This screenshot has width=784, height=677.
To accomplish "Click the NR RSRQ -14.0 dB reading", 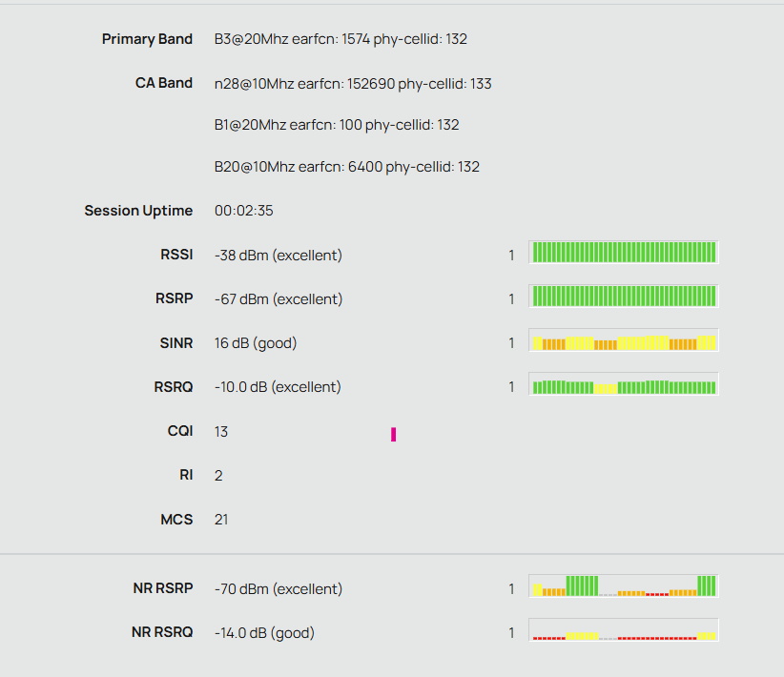I will (264, 633).
